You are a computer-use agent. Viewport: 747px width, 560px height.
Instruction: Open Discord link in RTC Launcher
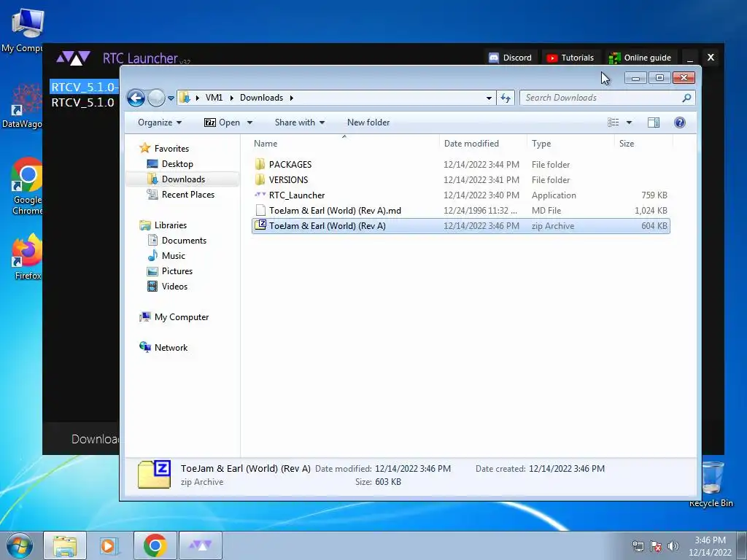511,58
